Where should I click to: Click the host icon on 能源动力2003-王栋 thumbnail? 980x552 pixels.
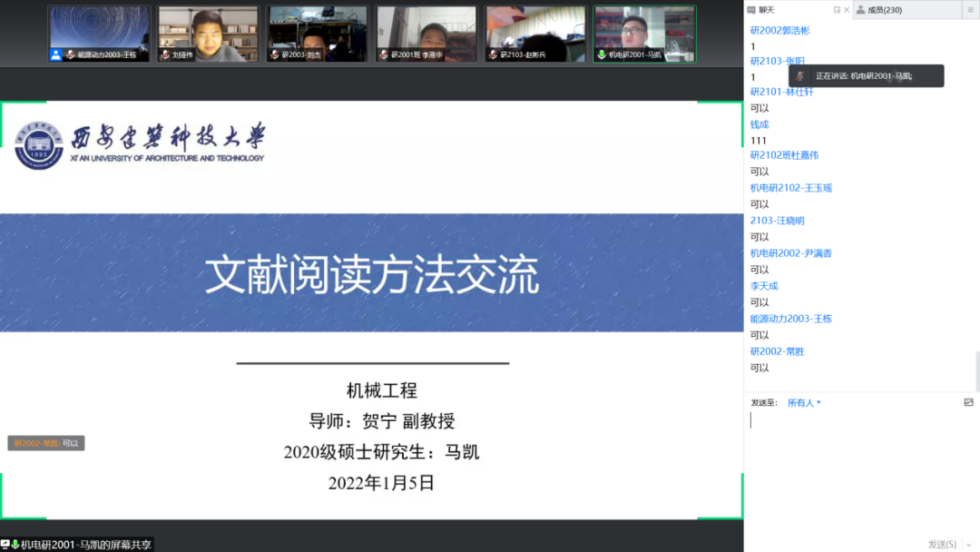[56, 54]
